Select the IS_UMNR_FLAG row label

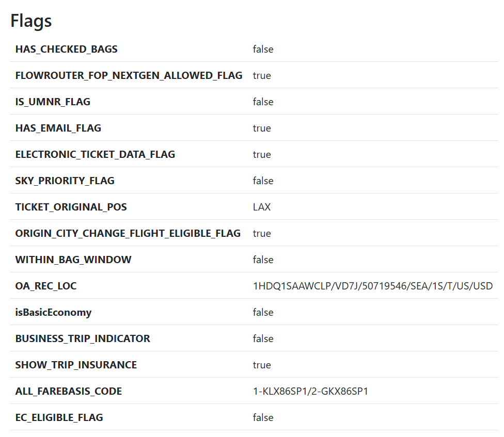coord(53,102)
